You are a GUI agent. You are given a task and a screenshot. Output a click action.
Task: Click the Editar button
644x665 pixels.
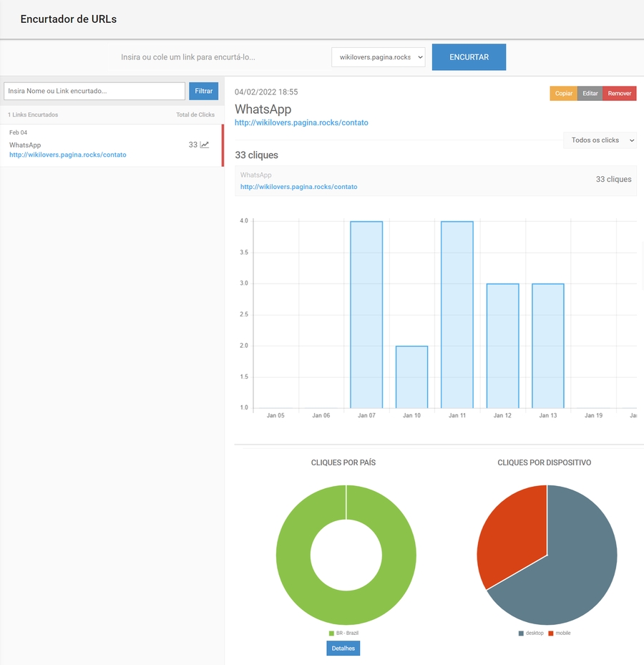click(x=590, y=94)
